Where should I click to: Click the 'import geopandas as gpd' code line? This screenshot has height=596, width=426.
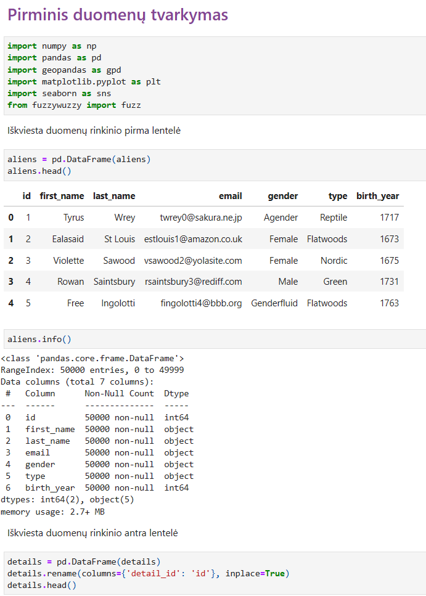click(64, 70)
